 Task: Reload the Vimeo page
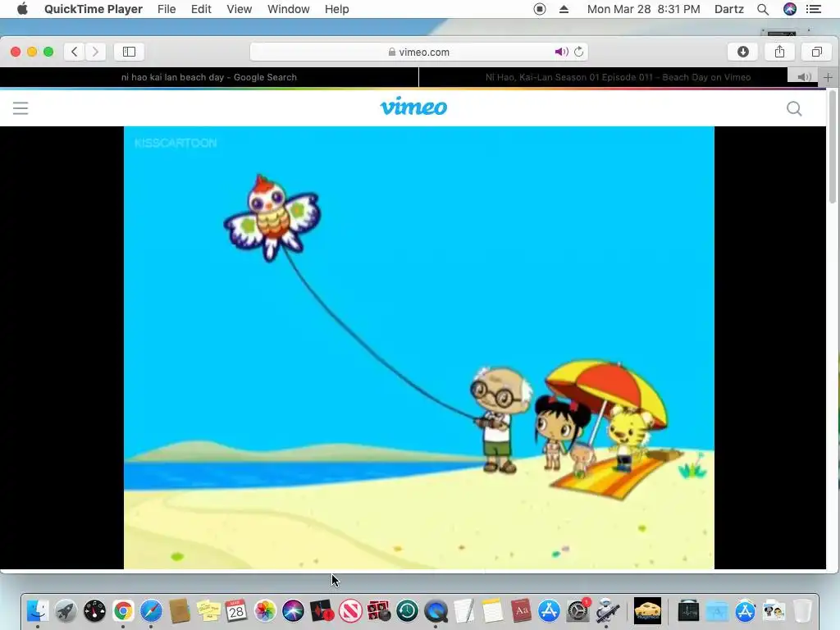pos(578,52)
